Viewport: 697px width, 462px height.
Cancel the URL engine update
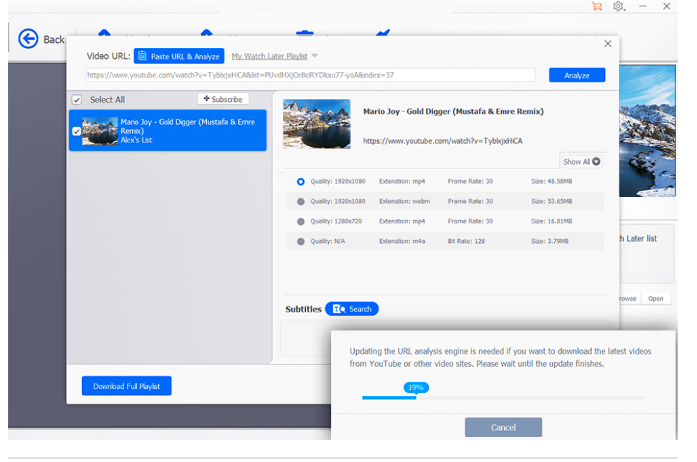coord(503,427)
